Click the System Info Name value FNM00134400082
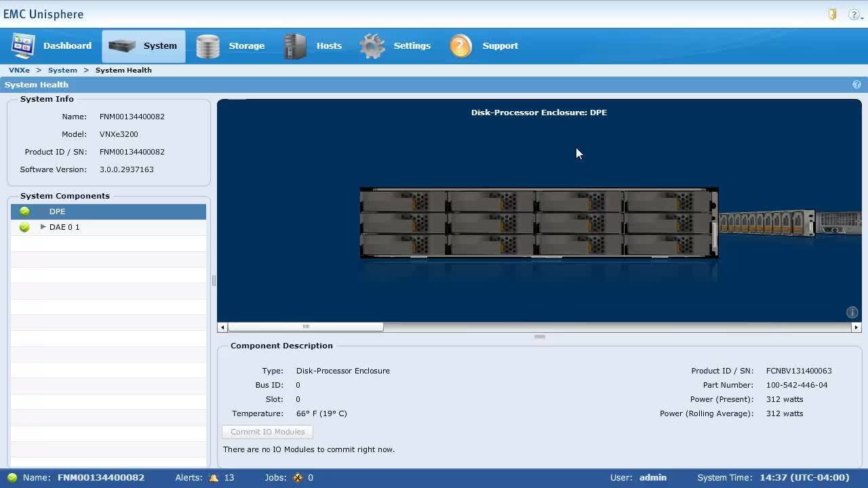This screenshot has height=488, width=868. click(132, 117)
